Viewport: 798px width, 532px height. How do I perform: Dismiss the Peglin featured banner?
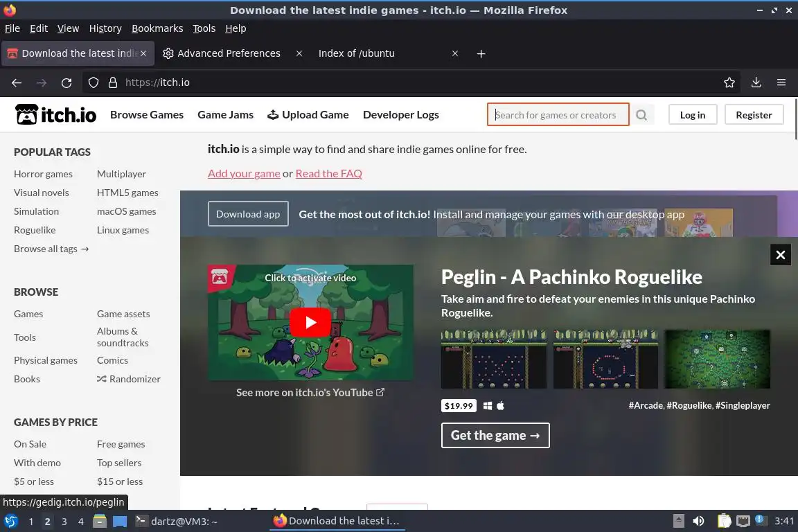pos(780,255)
